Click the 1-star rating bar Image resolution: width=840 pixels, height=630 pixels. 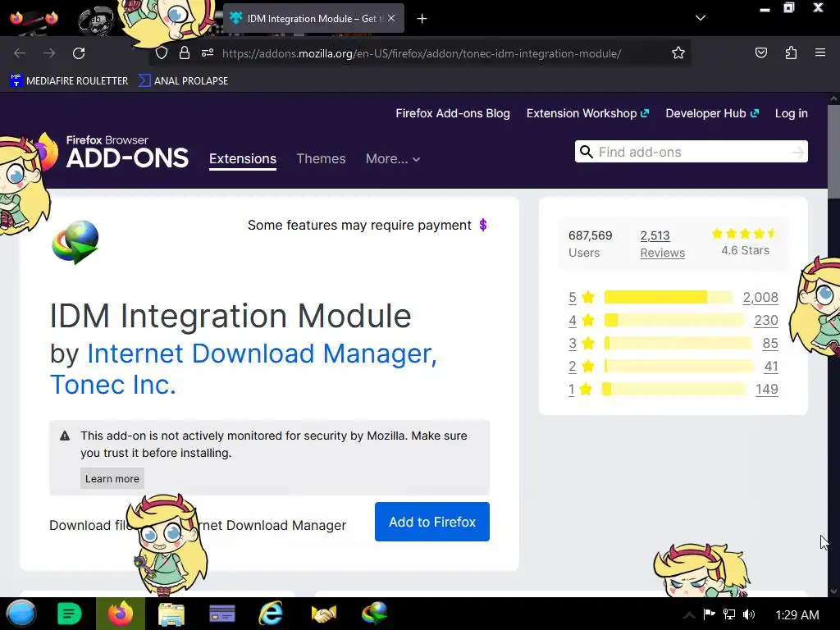pyautogui.click(x=673, y=390)
